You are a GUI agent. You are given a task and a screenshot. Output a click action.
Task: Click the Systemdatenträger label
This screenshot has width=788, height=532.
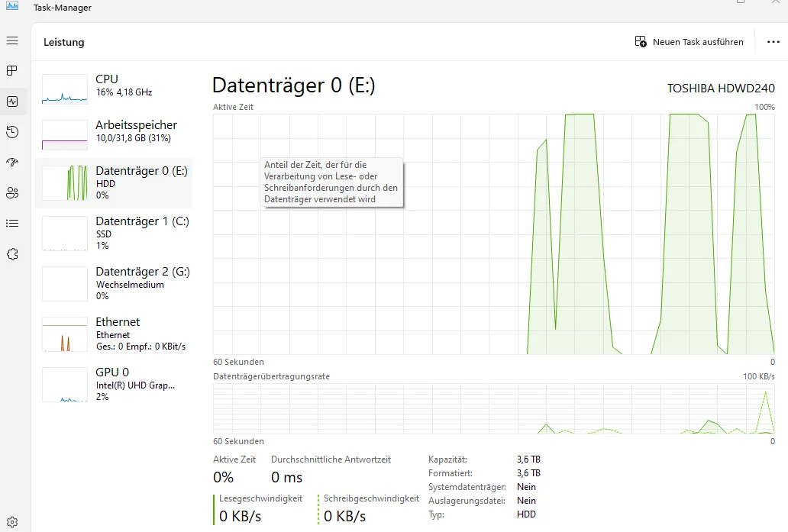(467, 487)
